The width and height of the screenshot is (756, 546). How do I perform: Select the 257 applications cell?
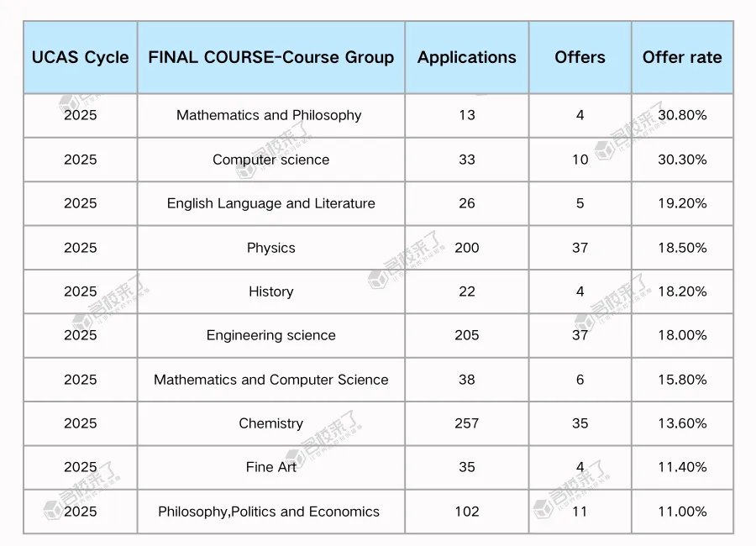tap(467, 423)
